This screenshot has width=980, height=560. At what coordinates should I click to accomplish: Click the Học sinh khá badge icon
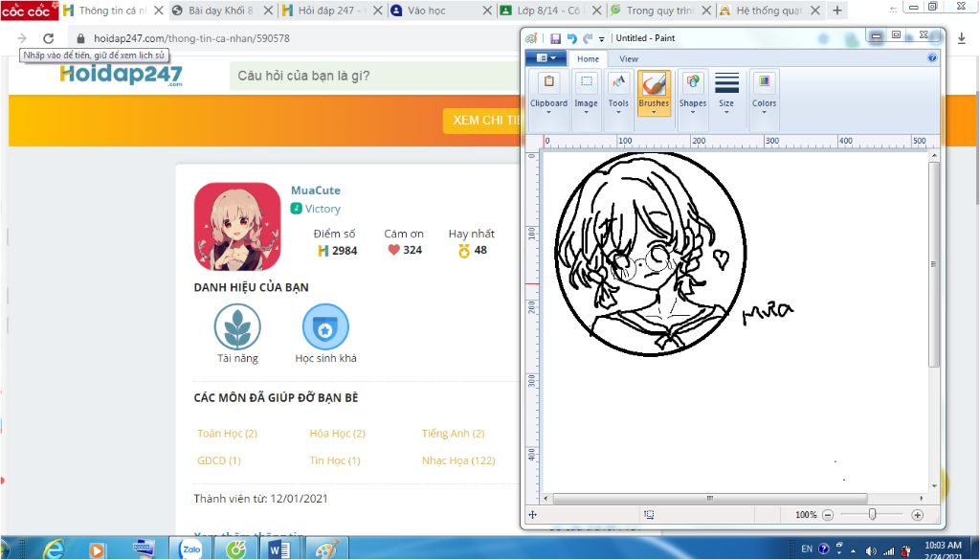(325, 326)
